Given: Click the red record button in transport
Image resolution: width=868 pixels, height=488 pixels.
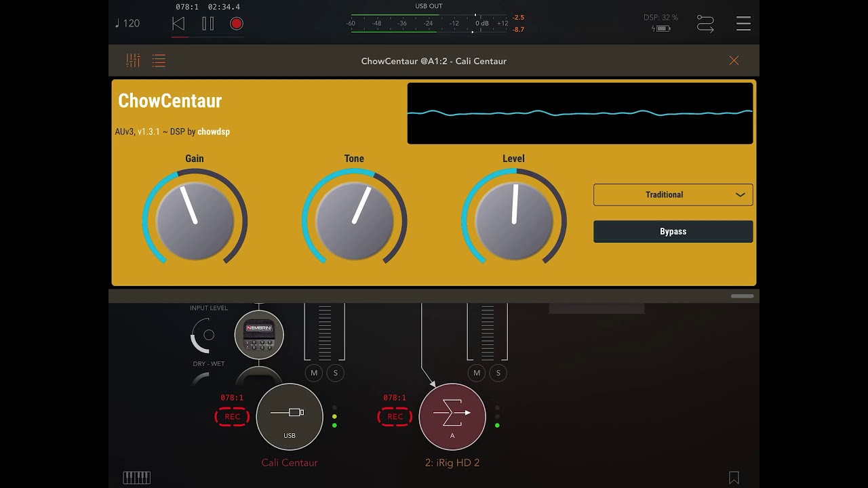Looking at the screenshot, I should (x=236, y=24).
